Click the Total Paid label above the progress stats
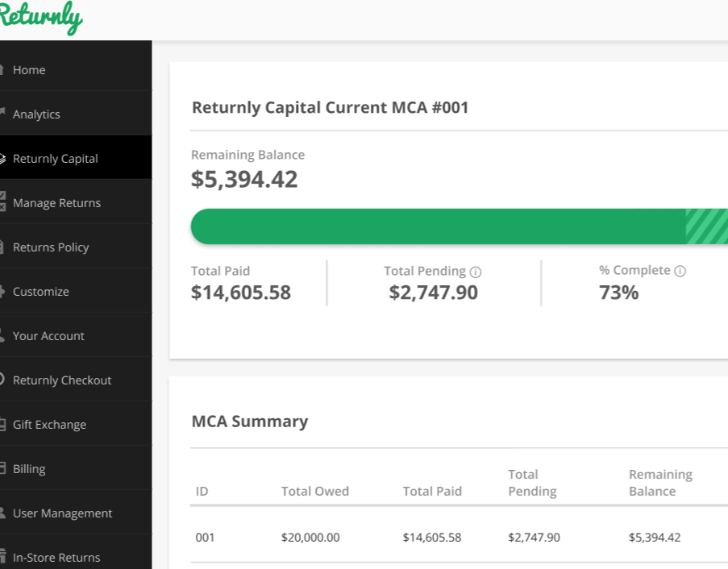 pyautogui.click(x=221, y=271)
